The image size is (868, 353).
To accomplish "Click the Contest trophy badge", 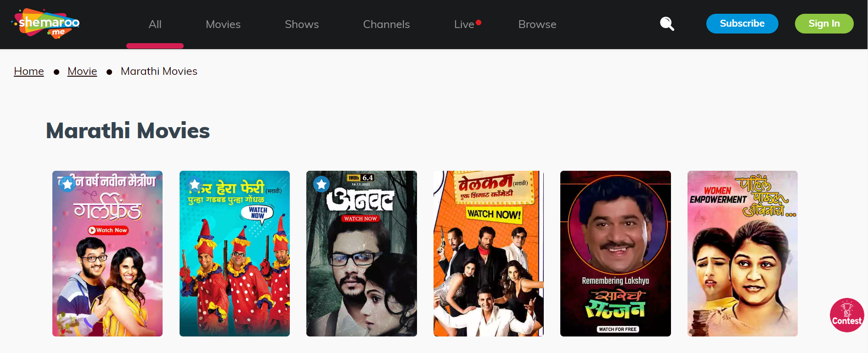I will point(847,315).
